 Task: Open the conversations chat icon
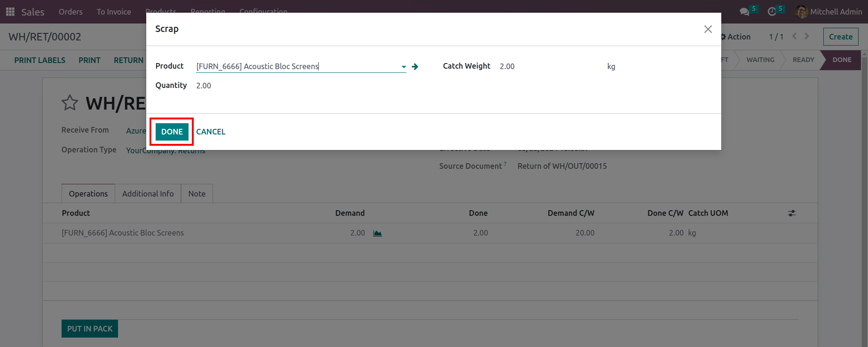pyautogui.click(x=744, y=12)
